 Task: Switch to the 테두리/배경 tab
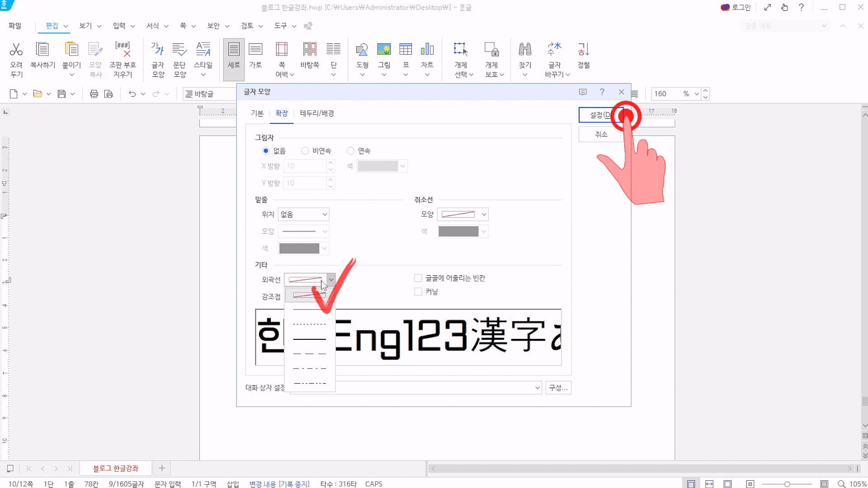pos(316,113)
